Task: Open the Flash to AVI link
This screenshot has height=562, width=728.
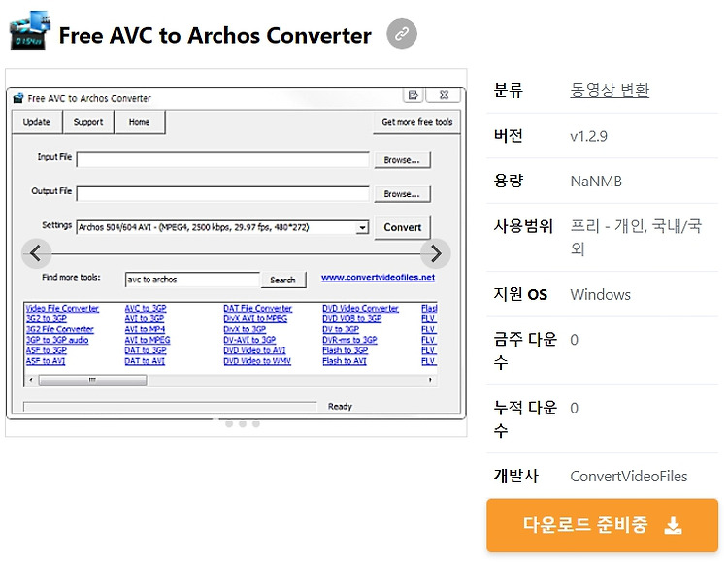Action: point(345,361)
